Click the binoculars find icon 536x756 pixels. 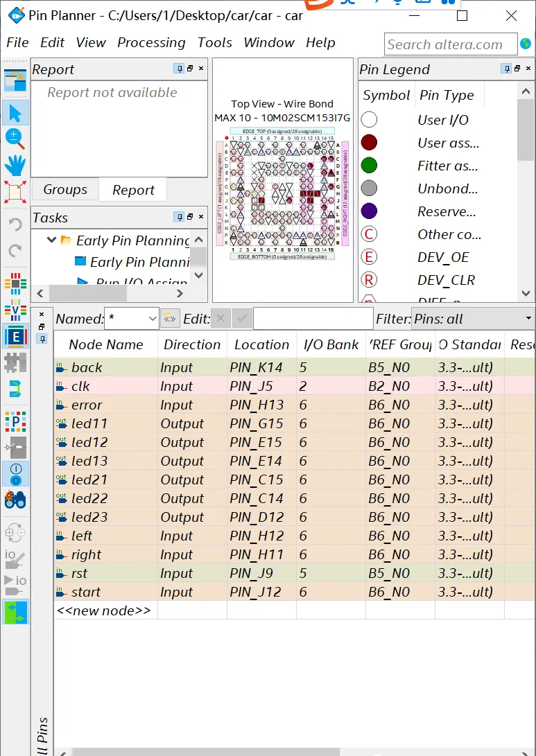click(15, 500)
